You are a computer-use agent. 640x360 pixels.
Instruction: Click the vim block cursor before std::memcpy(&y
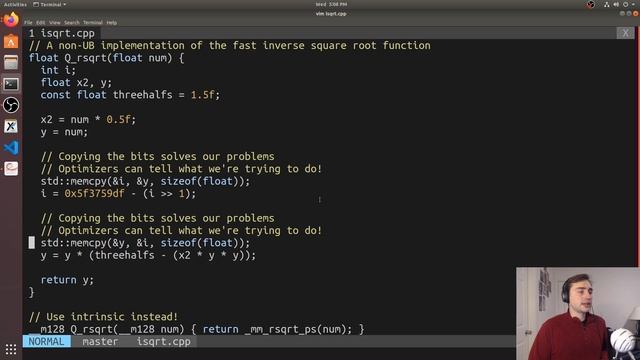(31, 243)
